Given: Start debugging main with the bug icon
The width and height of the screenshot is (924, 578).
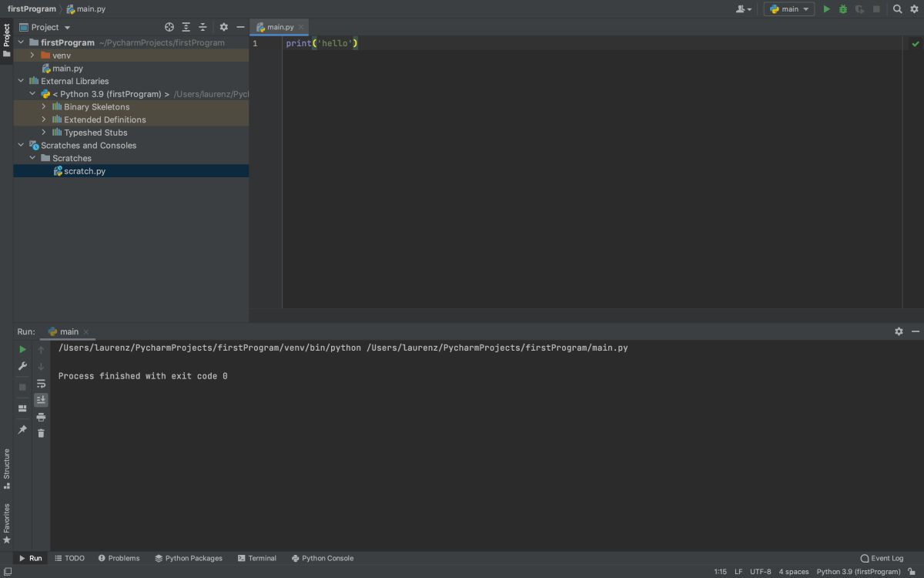Looking at the screenshot, I should click(843, 9).
